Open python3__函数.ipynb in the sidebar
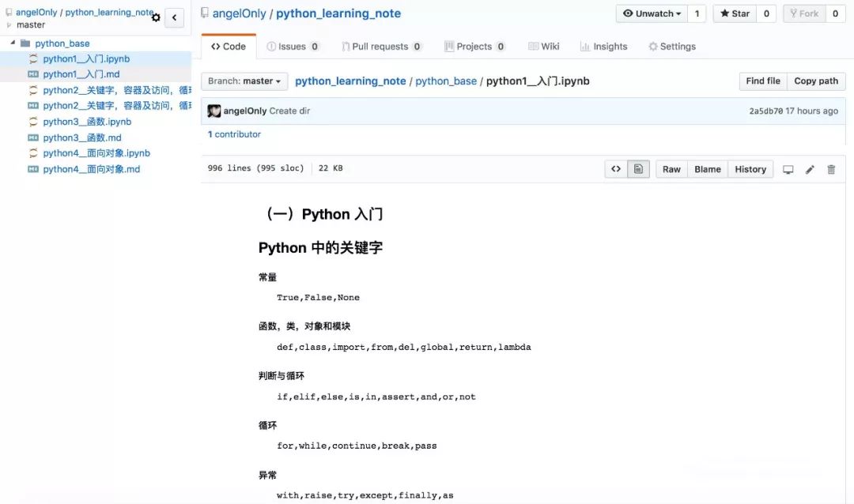854x504 pixels. (87, 122)
